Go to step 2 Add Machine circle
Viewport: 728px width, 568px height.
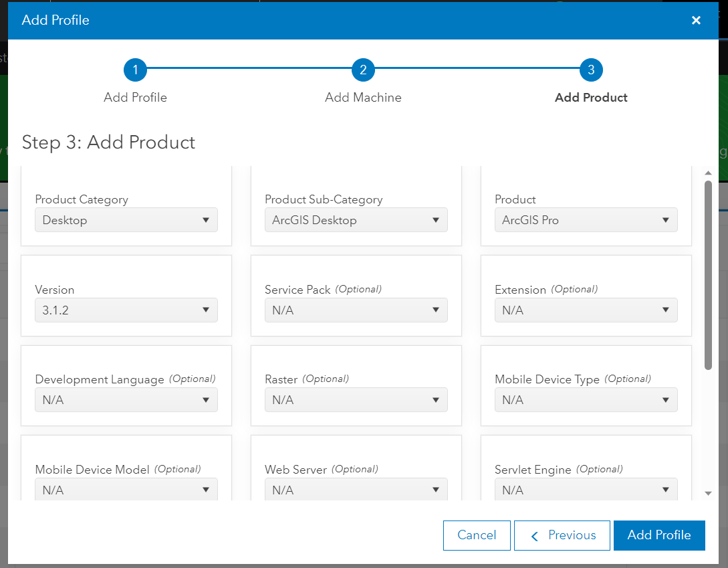(363, 70)
